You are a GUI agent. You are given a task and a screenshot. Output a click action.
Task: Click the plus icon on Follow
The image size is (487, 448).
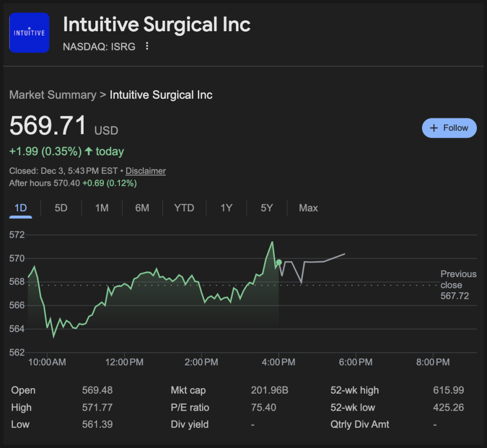tap(434, 128)
